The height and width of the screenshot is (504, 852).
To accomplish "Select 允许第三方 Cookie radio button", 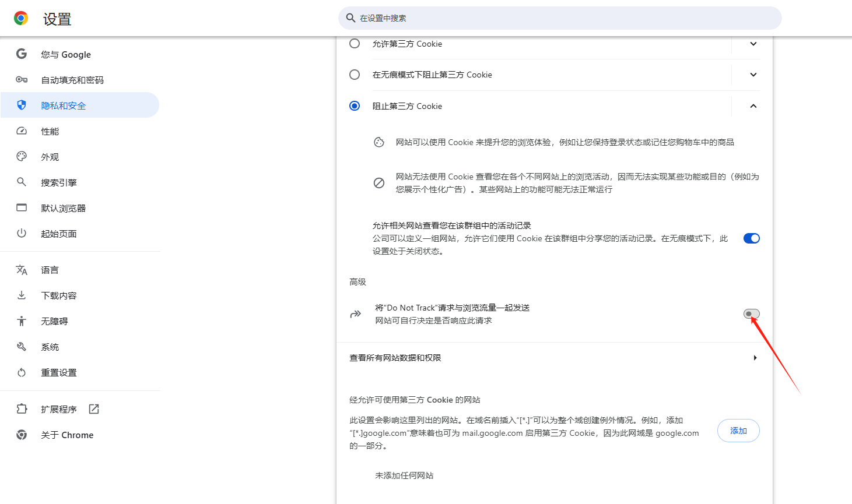I will point(355,44).
